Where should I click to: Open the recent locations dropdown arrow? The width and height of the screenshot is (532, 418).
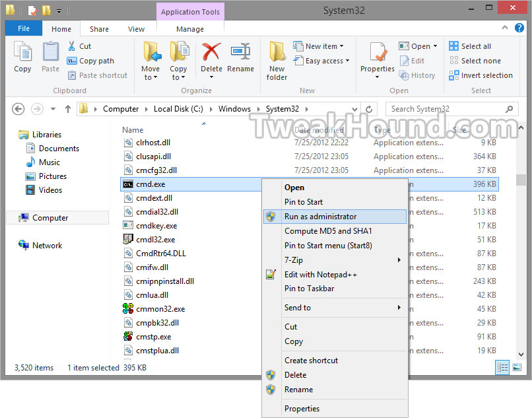click(x=53, y=109)
